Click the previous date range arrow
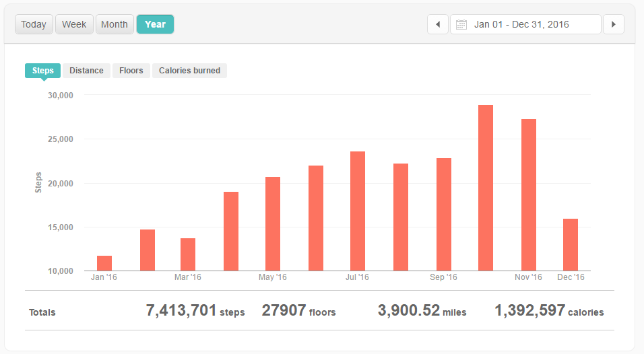Screen dimensions: 644x354 (438, 24)
